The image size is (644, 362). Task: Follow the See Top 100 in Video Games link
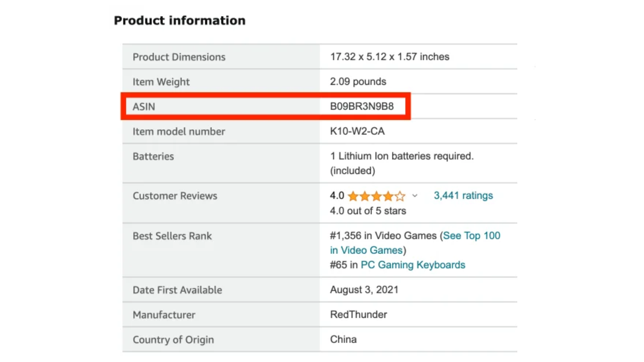[471, 236]
